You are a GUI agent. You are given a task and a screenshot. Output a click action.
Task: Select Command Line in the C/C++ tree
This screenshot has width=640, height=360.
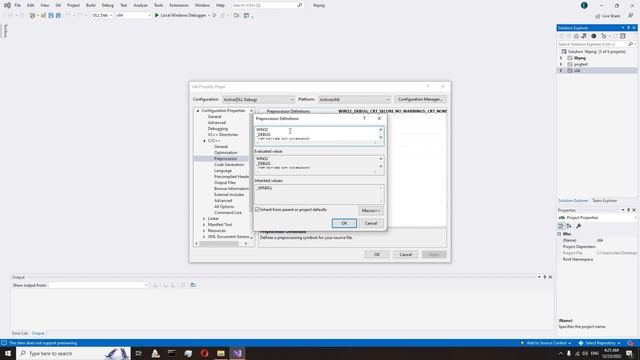pyautogui.click(x=228, y=213)
